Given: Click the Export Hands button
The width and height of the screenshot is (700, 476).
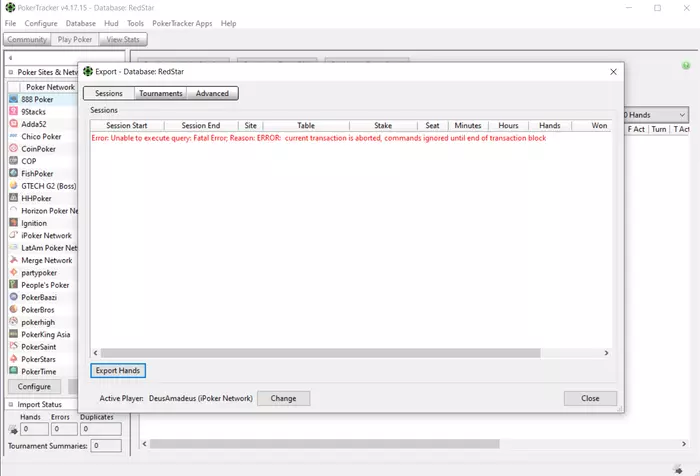Looking at the screenshot, I should [x=118, y=370].
